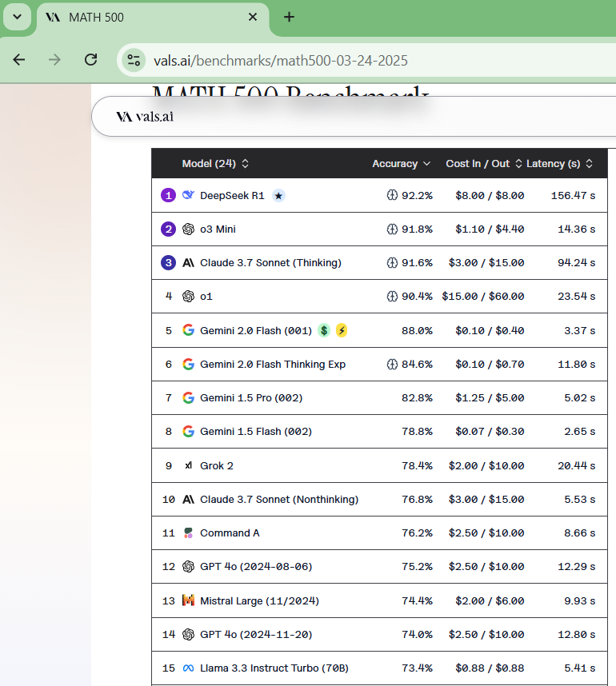The height and width of the screenshot is (686, 616).
Task: Click the reasoning brain icon next to 91.8%
Action: point(392,229)
